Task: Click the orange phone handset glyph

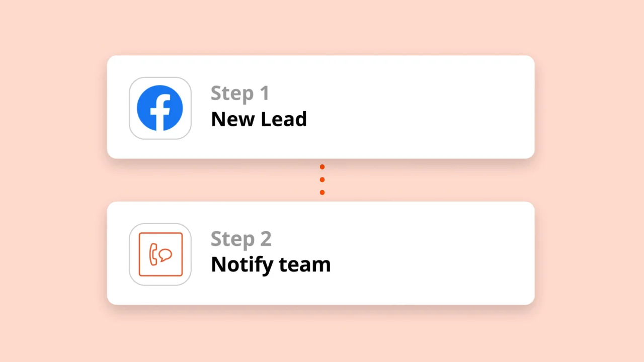Action: 153,254
